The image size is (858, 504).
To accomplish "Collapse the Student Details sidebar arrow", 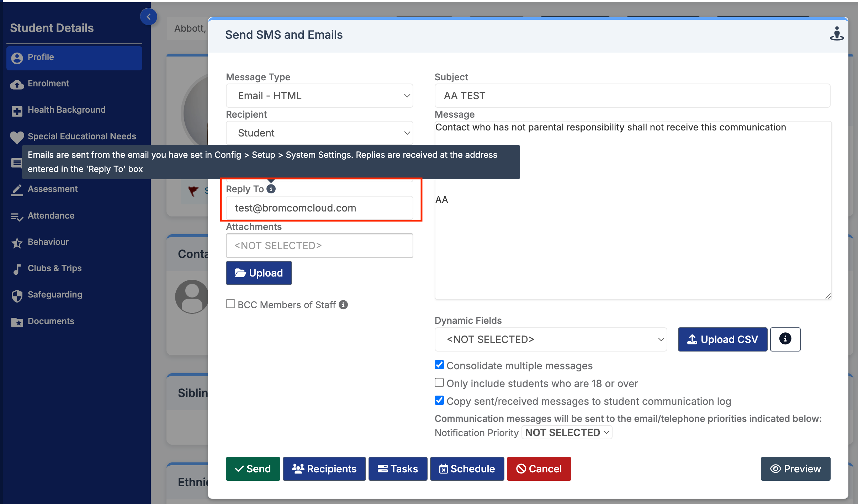I will (x=149, y=17).
